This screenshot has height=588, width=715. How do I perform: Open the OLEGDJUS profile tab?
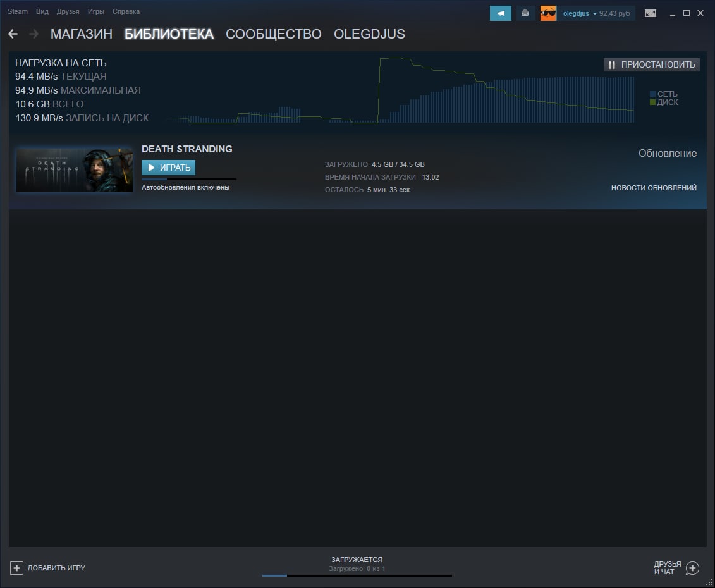tap(369, 34)
